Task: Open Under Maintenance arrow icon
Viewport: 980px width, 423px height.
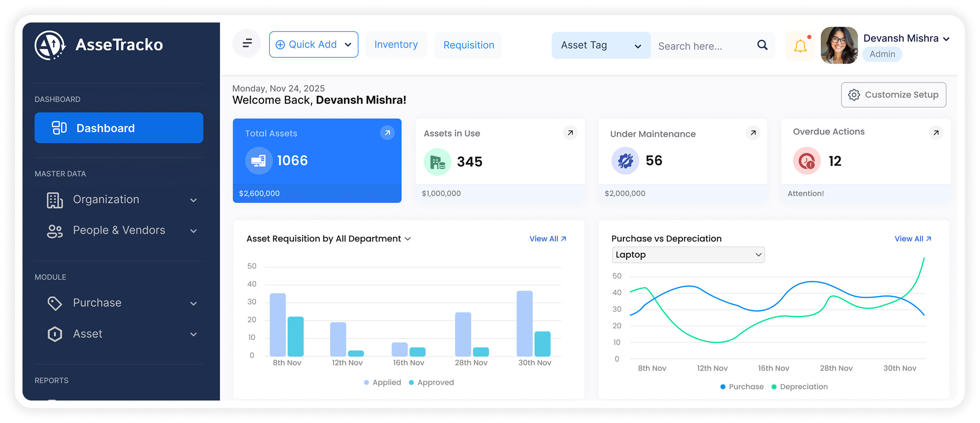Action: coord(753,133)
